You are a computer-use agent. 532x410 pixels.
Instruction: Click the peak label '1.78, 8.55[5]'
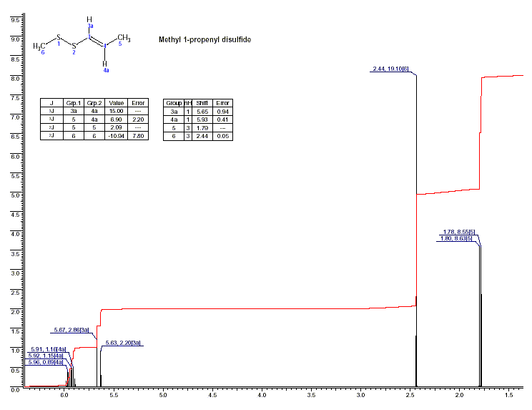[x=459, y=232]
